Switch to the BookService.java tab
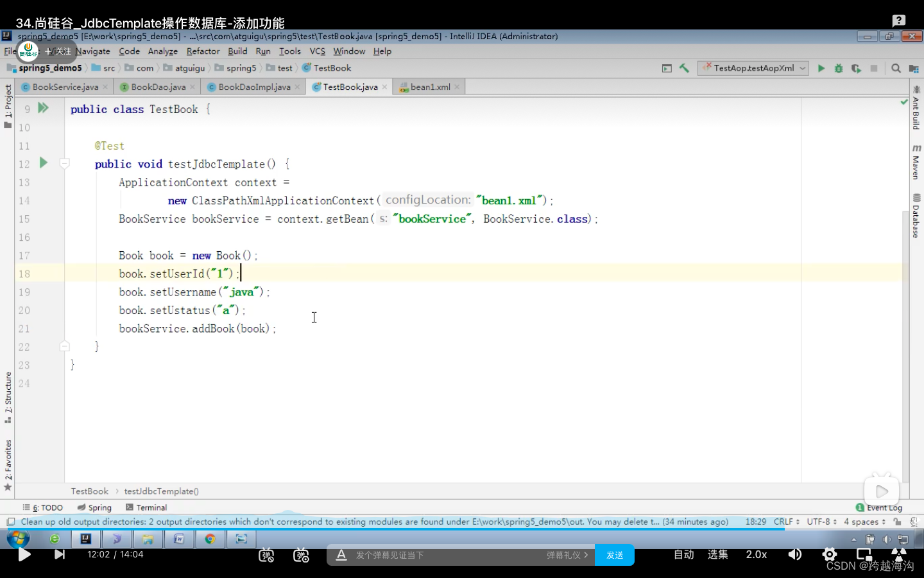The image size is (924, 578). point(65,87)
